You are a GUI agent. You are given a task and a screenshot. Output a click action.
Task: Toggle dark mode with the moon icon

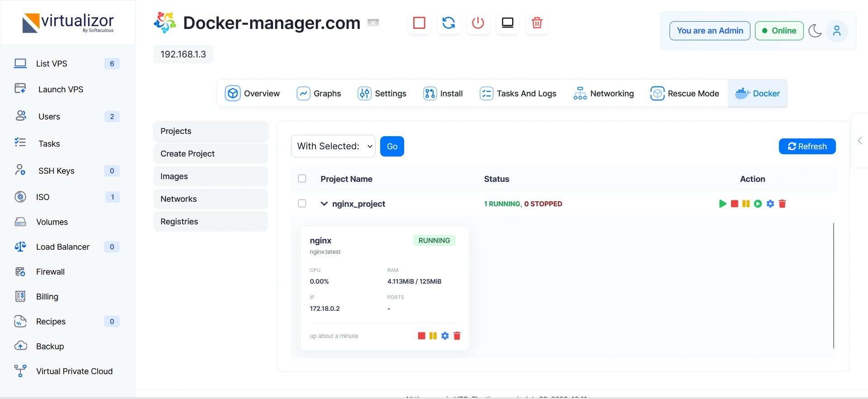tap(815, 31)
